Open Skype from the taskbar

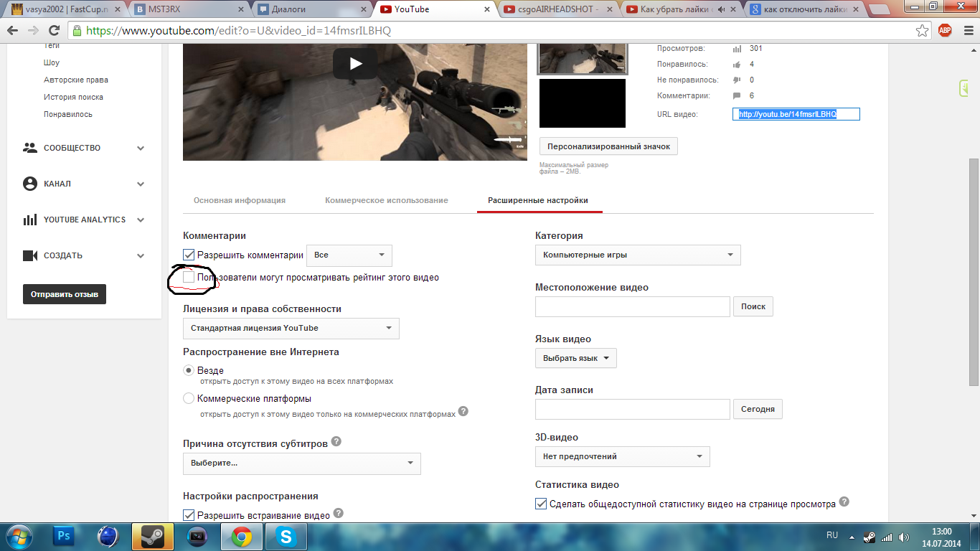(286, 536)
